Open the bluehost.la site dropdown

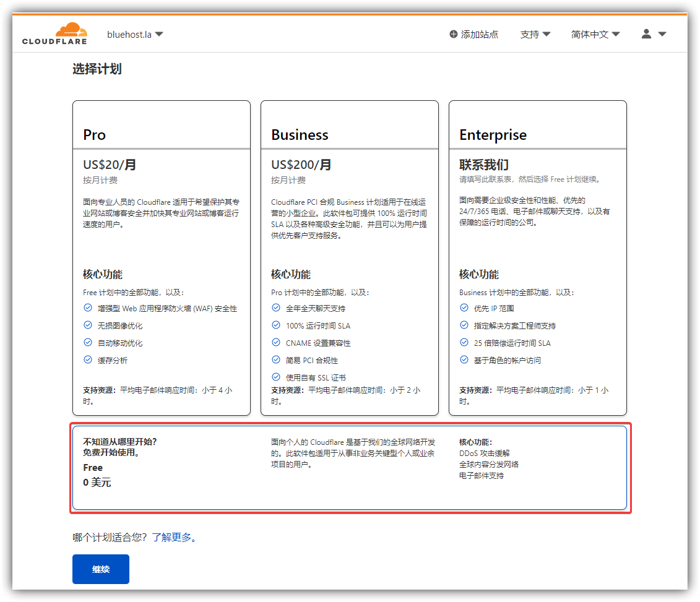135,35
